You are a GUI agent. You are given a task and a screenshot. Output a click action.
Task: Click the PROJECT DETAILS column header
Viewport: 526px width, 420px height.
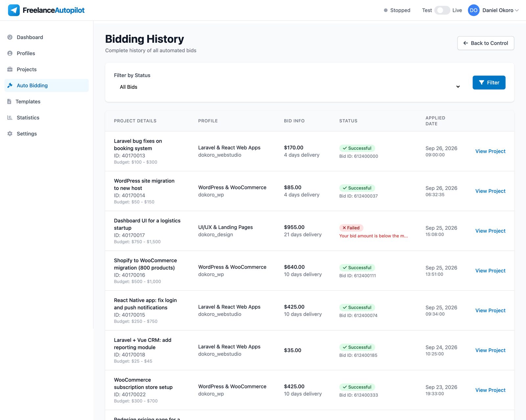[135, 121]
